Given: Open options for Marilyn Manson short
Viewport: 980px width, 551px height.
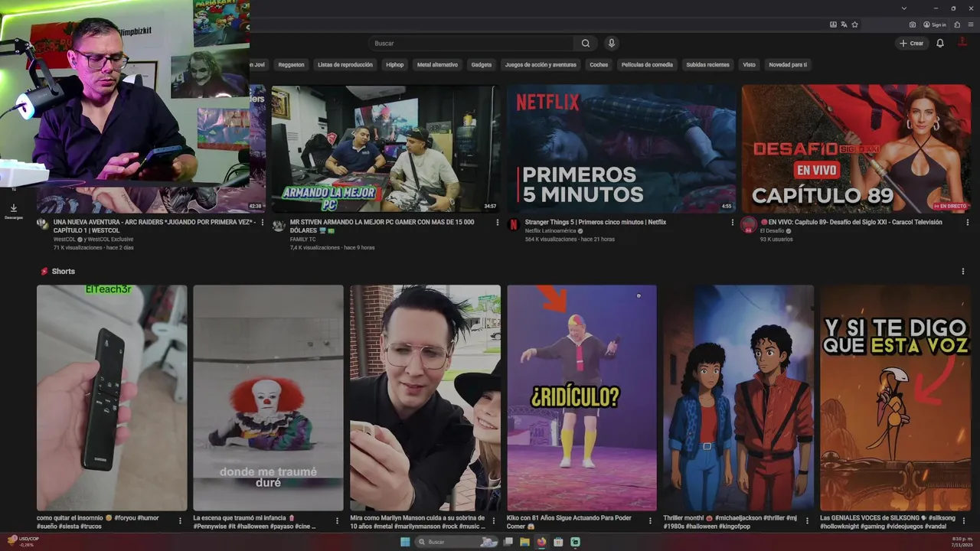Looking at the screenshot, I should click(x=494, y=521).
